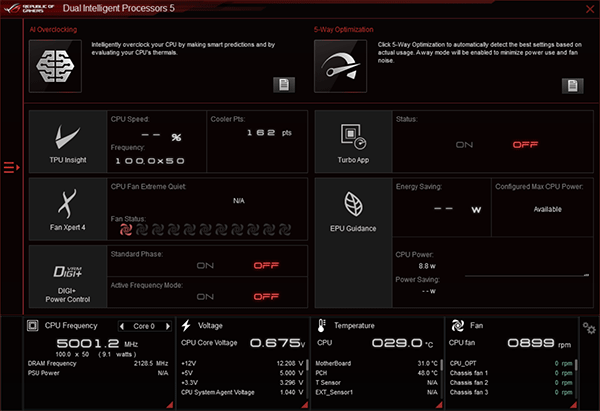Open 5-Way Optimization document icon
Image resolution: width=600 pixels, height=411 pixels.
click(x=572, y=86)
